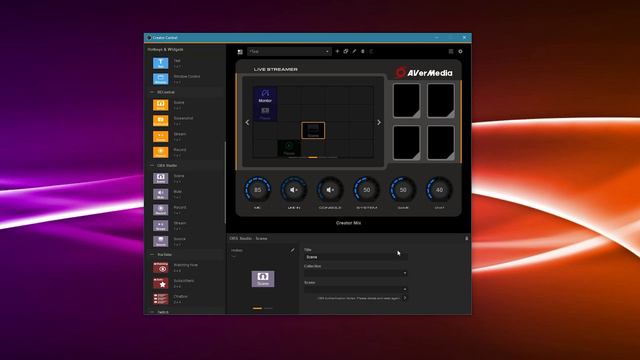This screenshot has width=640, height=360.
Task: Expand the Twitch section
Action: (152, 312)
